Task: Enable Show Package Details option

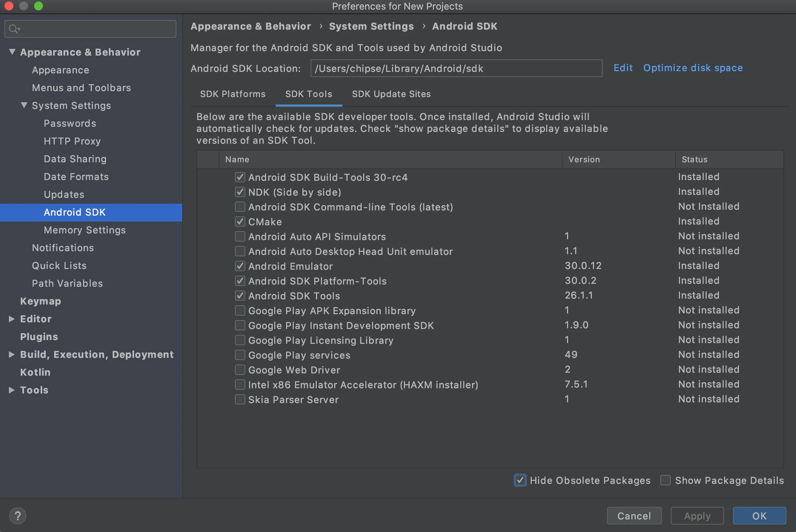Action: [666, 480]
